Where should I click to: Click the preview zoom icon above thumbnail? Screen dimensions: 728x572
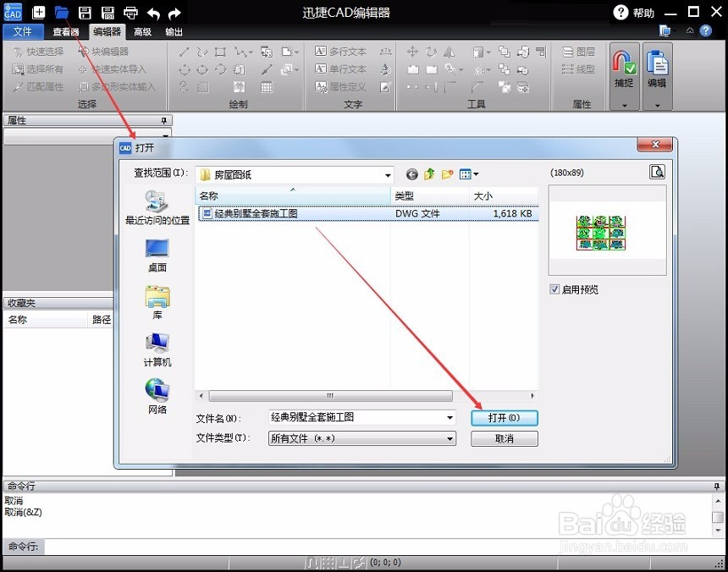[x=657, y=172]
